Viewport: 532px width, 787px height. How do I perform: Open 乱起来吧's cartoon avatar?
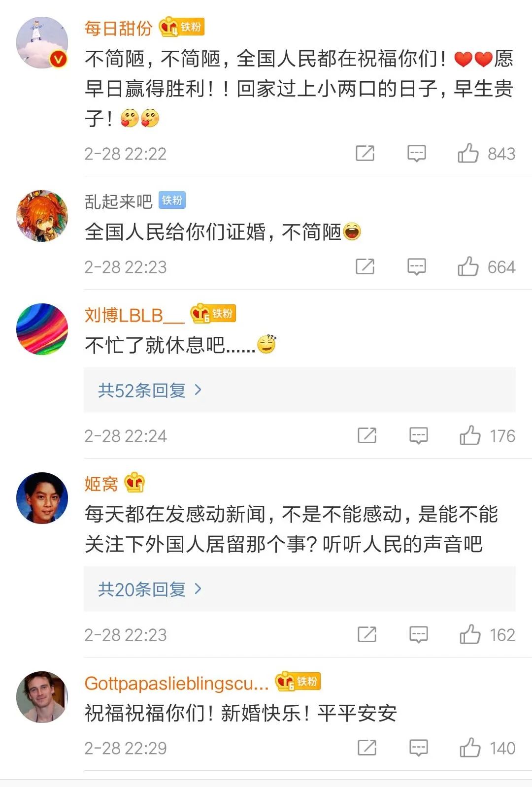pos(42,216)
